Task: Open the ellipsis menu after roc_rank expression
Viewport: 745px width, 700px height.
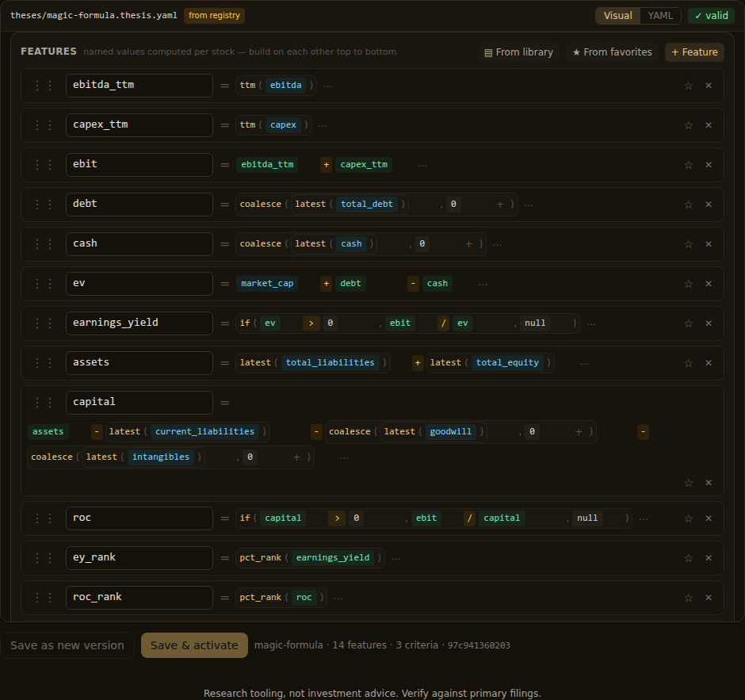Action: (x=338, y=599)
